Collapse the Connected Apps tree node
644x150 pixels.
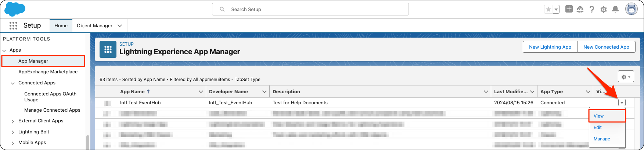coord(13,83)
